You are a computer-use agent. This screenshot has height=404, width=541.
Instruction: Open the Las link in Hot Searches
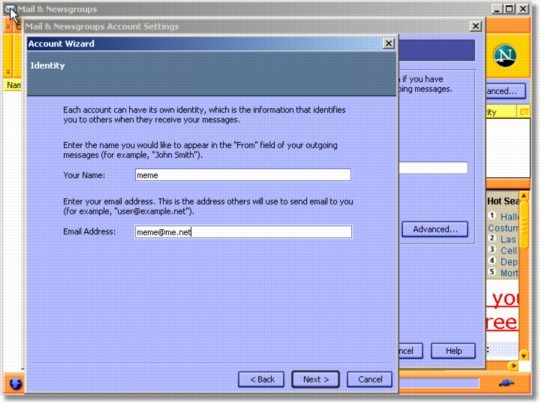pos(508,239)
